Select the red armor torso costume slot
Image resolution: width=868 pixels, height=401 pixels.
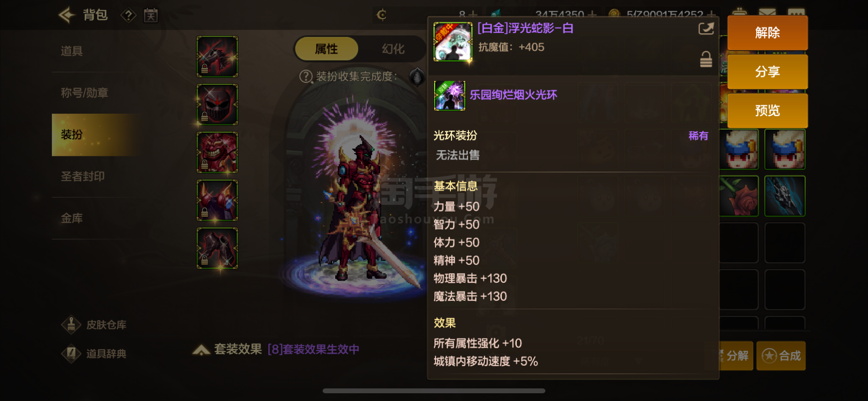click(x=217, y=153)
